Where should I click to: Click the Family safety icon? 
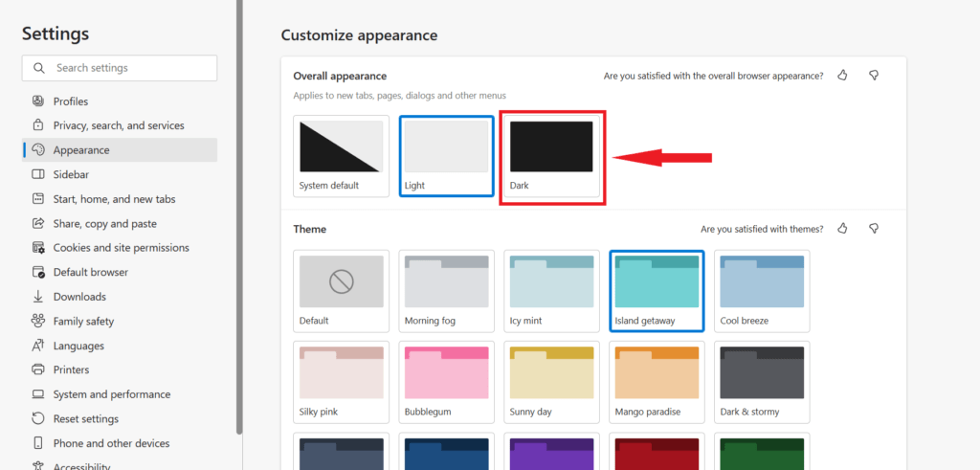38,321
